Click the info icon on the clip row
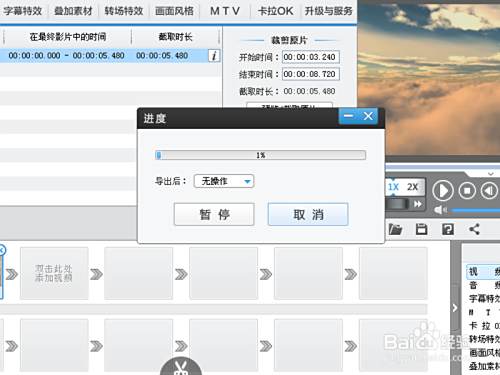 point(214,55)
